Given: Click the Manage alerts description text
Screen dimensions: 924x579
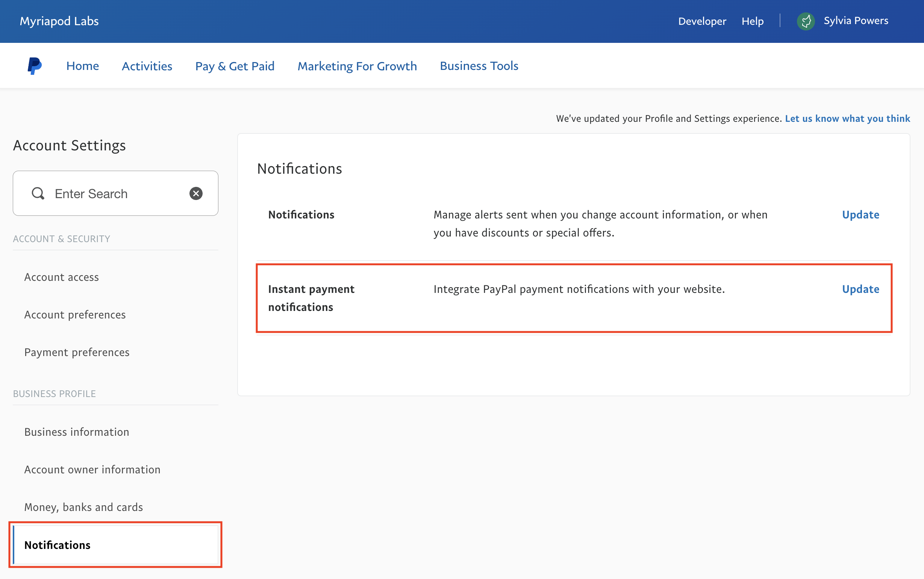Looking at the screenshot, I should click(x=601, y=224).
